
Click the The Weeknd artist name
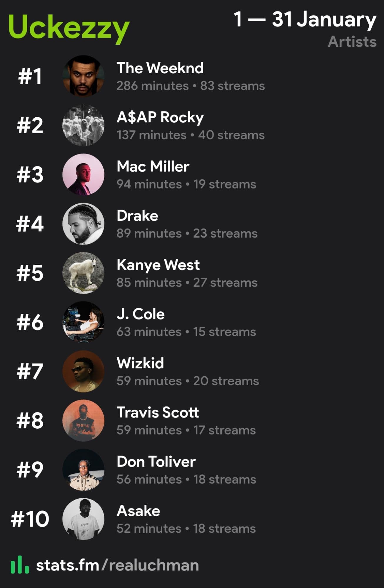[x=160, y=68]
